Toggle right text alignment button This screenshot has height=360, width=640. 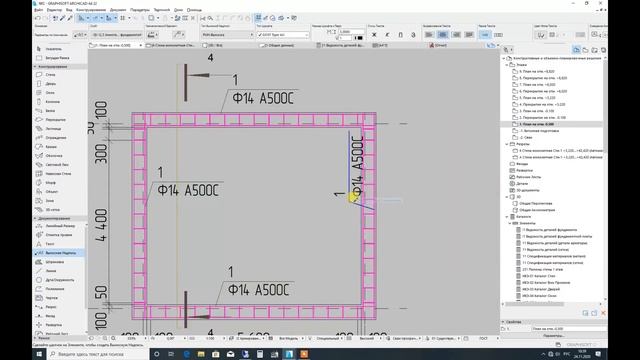click(x=456, y=35)
